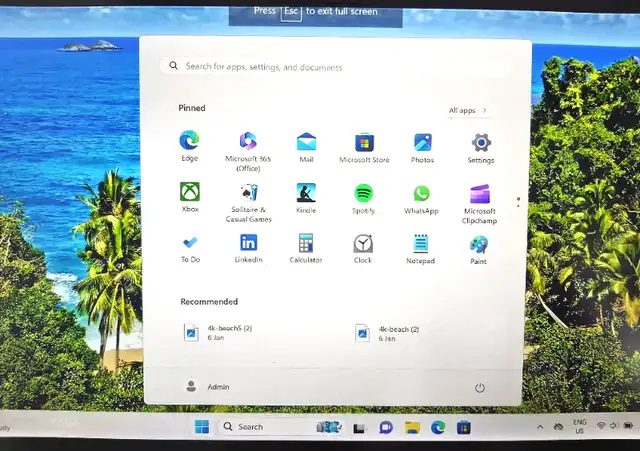The image size is (640, 451).
Task: Click the battery tray icon
Action: click(x=628, y=426)
